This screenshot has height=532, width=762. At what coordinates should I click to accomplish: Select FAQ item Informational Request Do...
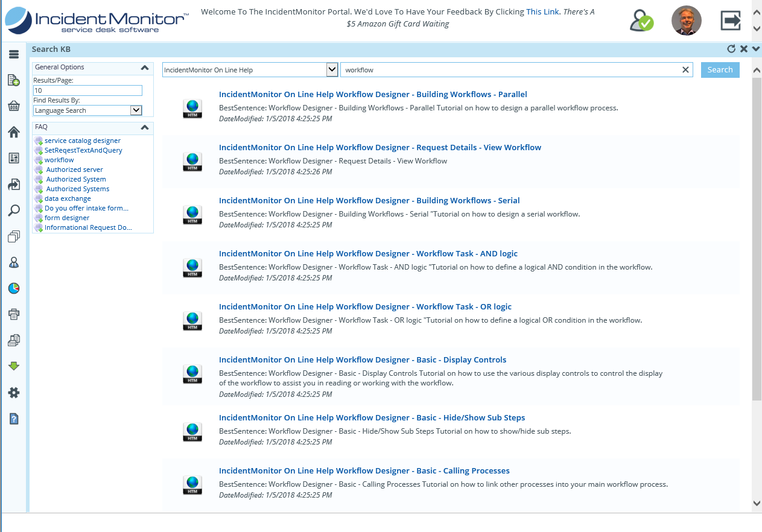(x=88, y=227)
